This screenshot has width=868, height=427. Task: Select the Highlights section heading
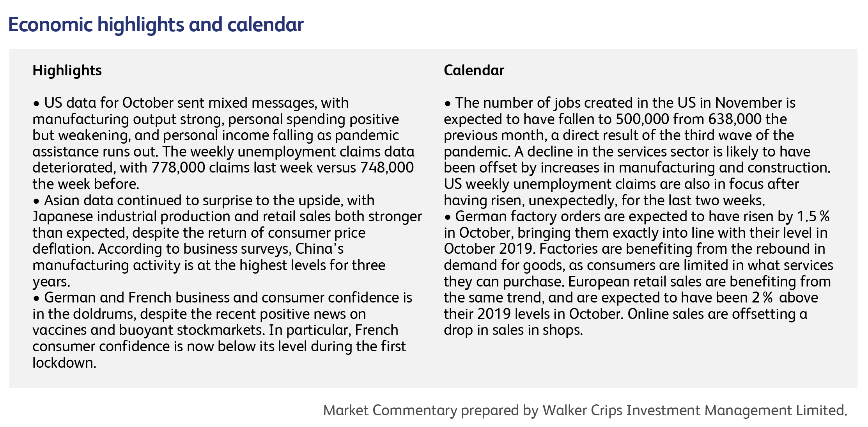click(67, 71)
